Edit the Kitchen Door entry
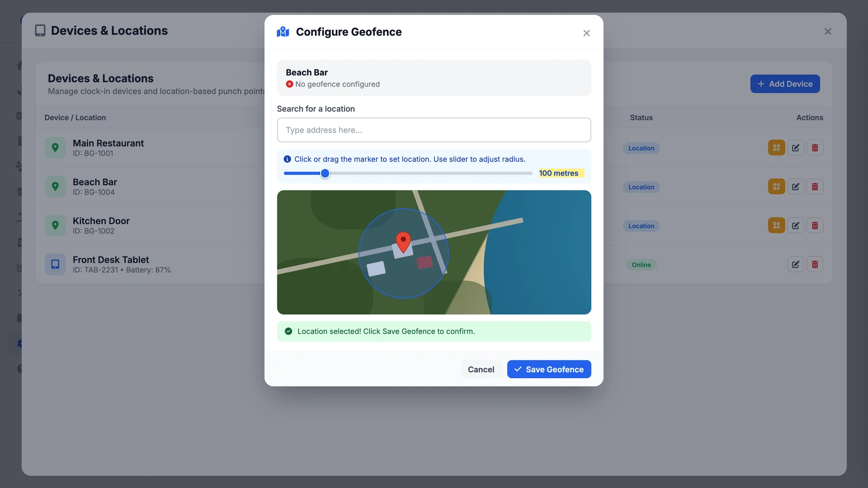The height and width of the screenshot is (488, 868). pos(796,226)
